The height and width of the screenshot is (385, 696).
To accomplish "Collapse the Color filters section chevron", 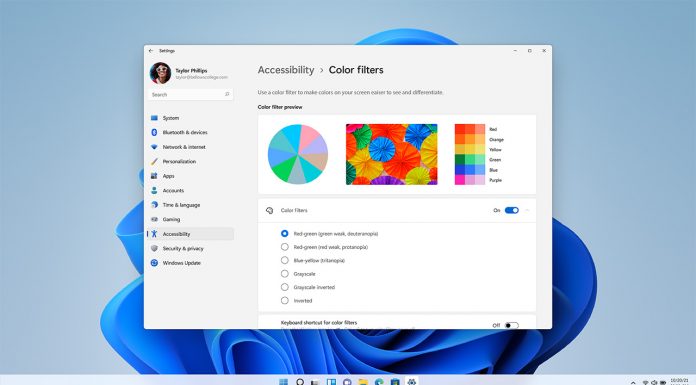I will click(x=527, y=210).
